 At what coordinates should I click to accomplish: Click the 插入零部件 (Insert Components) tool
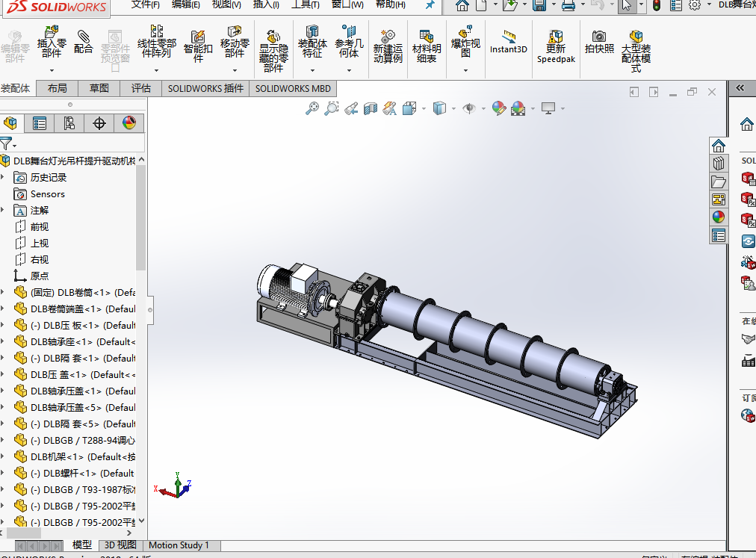coord(51,43)
